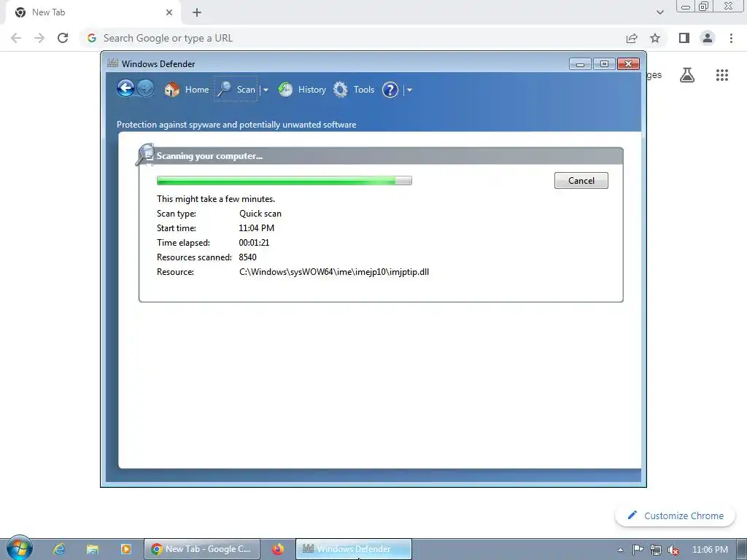Click the taskbar clock 11:06 PM
The image size is (747, 560).
pos(710,550)
